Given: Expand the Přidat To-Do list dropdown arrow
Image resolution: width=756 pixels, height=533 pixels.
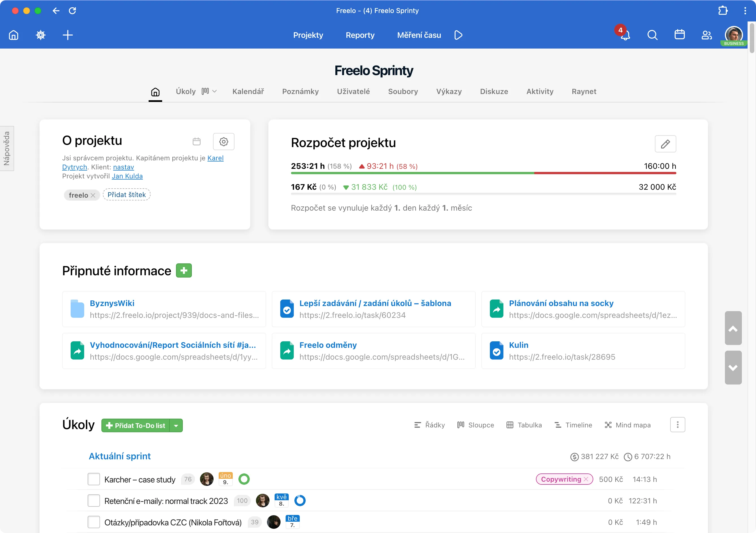Looking at the screenshot, I should (x=176, y=425).
